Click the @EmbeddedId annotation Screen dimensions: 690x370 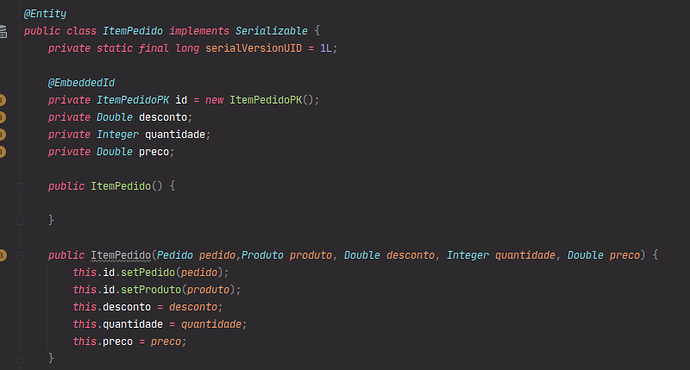[x=81, y=83]
